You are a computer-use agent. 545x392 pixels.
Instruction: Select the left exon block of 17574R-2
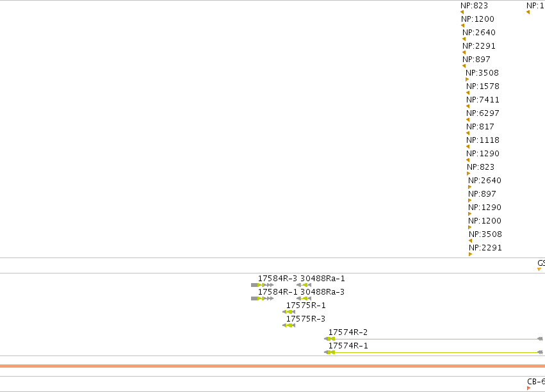330,339
